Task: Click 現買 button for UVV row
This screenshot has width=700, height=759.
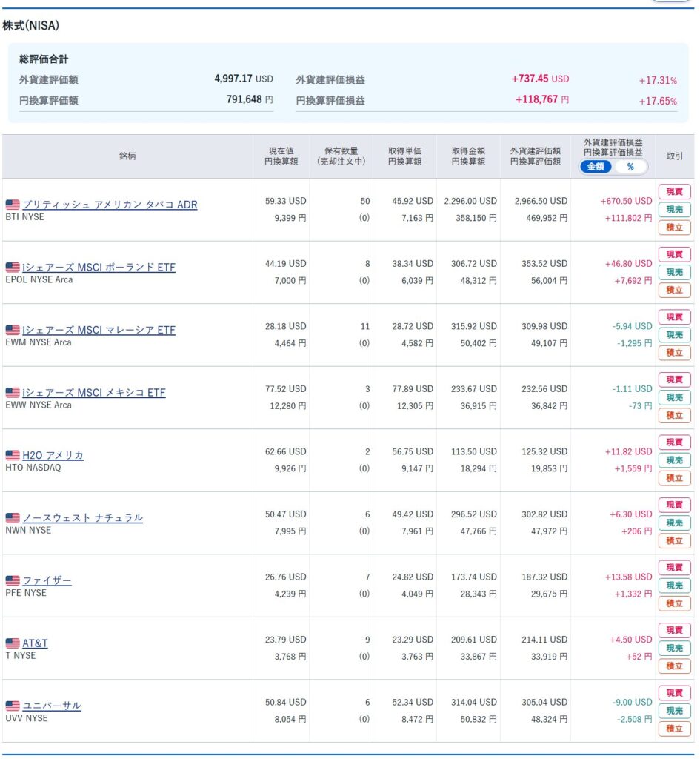Action: click(x=674, y=693)
